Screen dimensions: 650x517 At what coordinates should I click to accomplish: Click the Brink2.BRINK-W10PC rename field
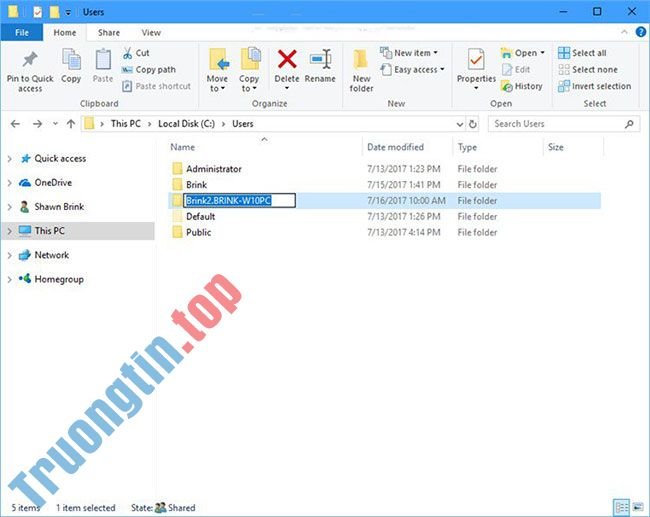[x=240, y=201]
